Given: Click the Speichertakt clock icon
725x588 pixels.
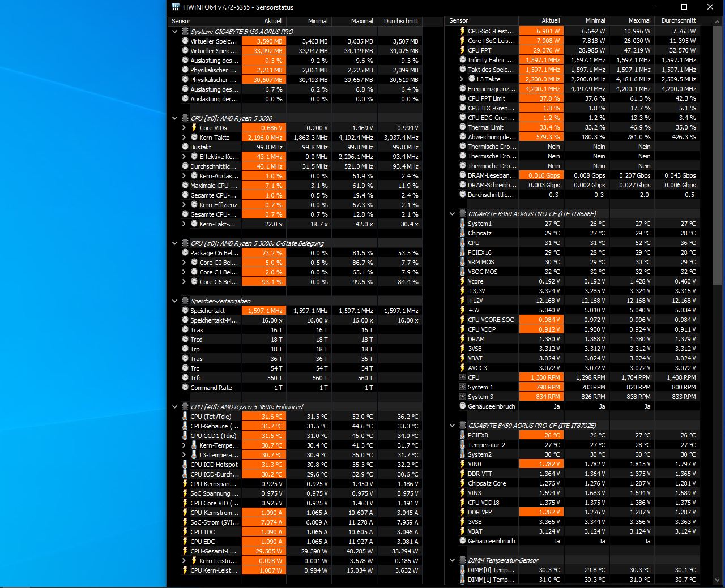Looking at the screenshot, I should pyautogui.click(x=185, y=311).
